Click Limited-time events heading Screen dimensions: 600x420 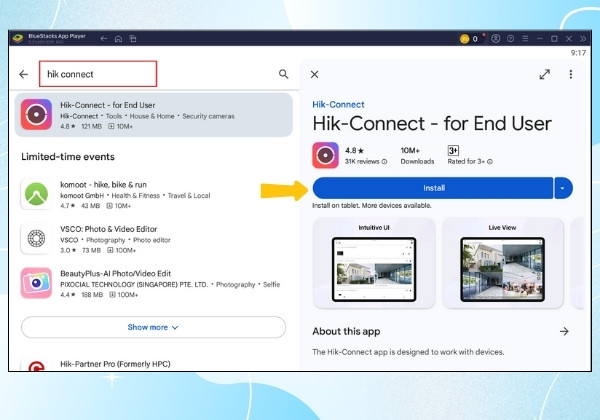pos(68,157)
